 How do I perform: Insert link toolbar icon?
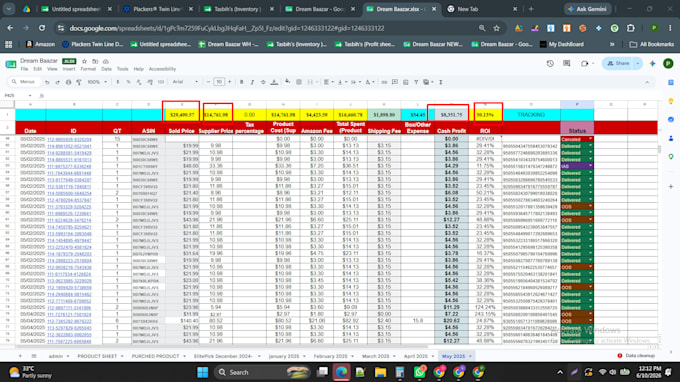(384, 82)
